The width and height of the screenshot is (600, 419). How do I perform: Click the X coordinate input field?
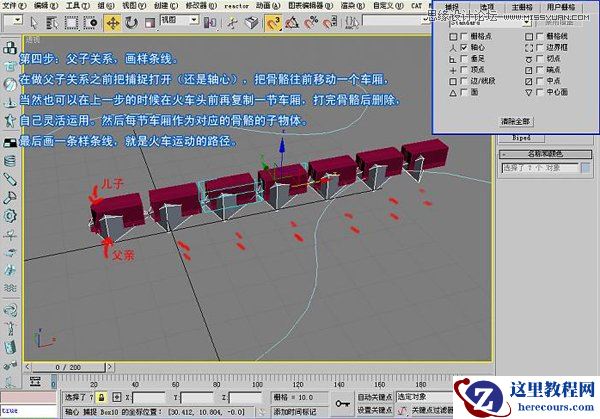pyautogui.click(x=148, y=398)
